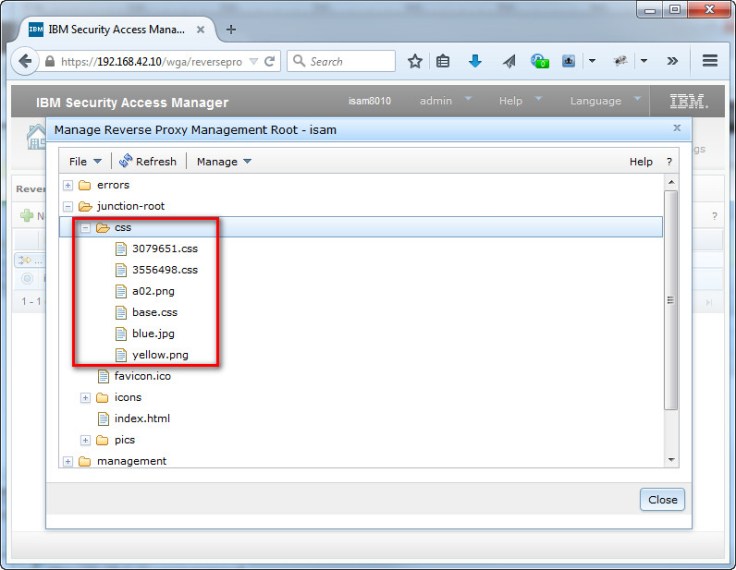736x570 pixels.
Task: Click the reload page icon
Action: [270, 61]
